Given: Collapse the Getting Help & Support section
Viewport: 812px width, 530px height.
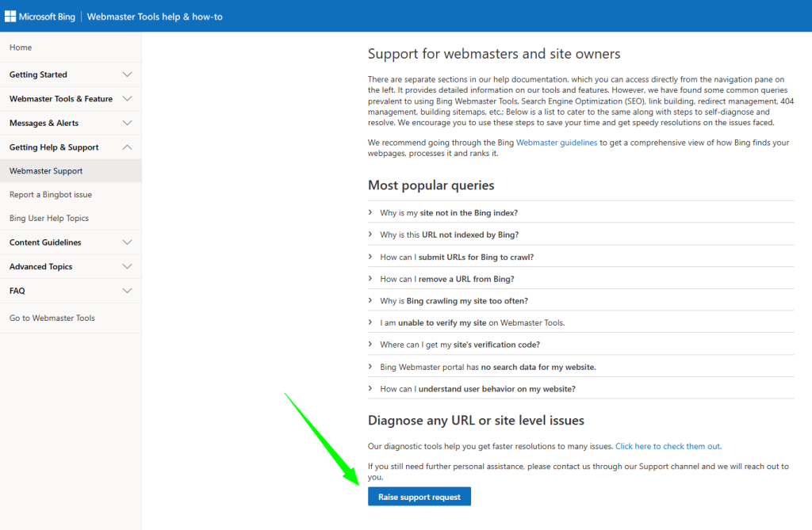Looking at the screenshot, I should point(127,147).
